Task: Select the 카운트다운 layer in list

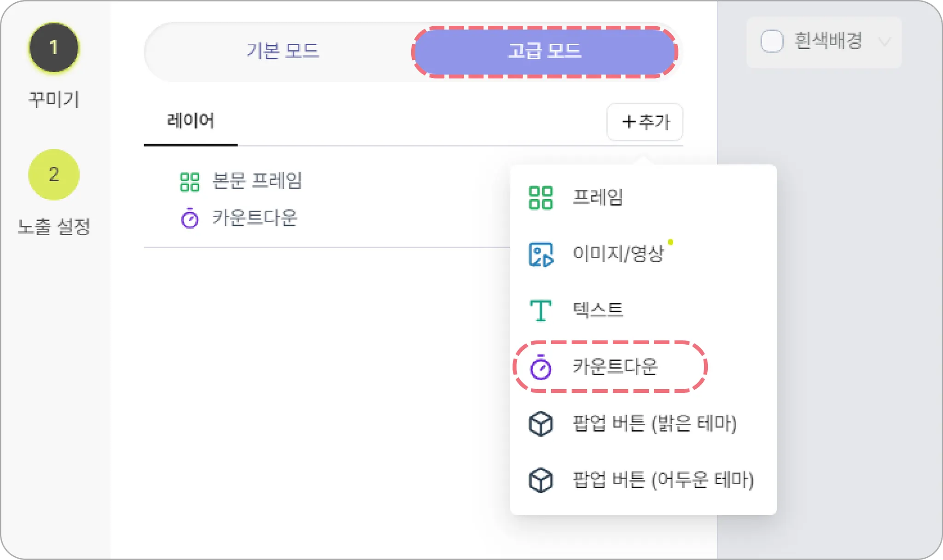Action: click(255, 218)
